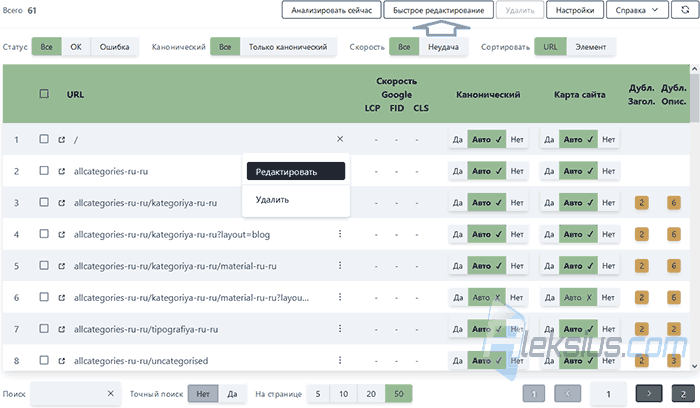
Task: Open external link for material-ru-ru row 5
Action: click(x=62, y=266)
